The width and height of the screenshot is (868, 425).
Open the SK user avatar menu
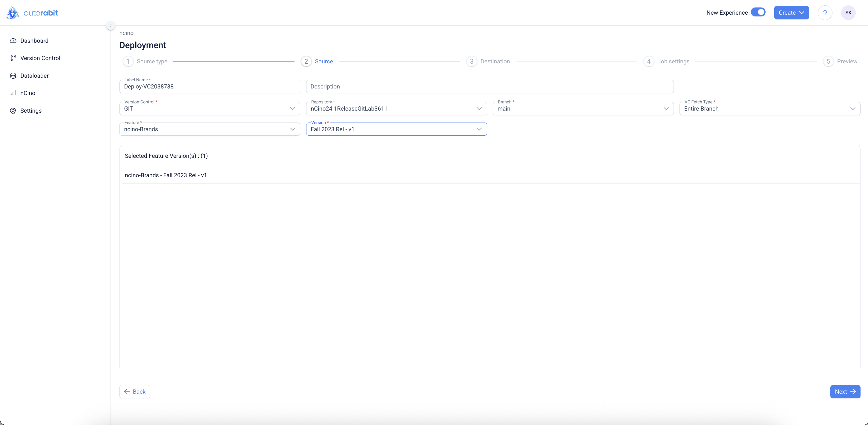coord(848,13)
